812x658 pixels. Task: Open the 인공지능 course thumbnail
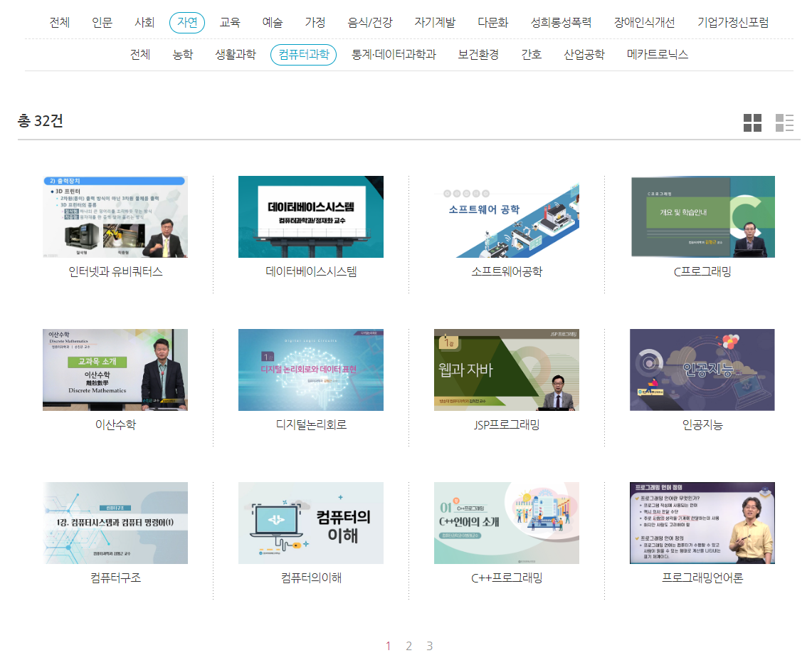click(x=702, y=370)
